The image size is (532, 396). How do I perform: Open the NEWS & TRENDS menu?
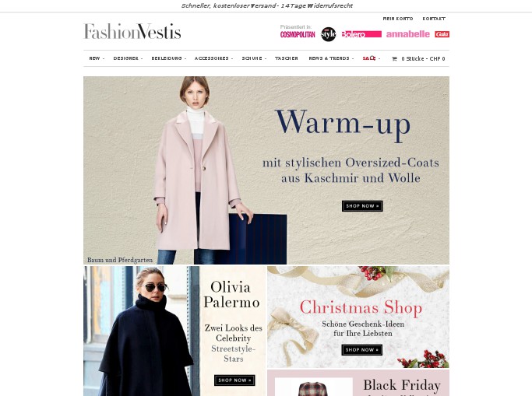tap(331, 58)
